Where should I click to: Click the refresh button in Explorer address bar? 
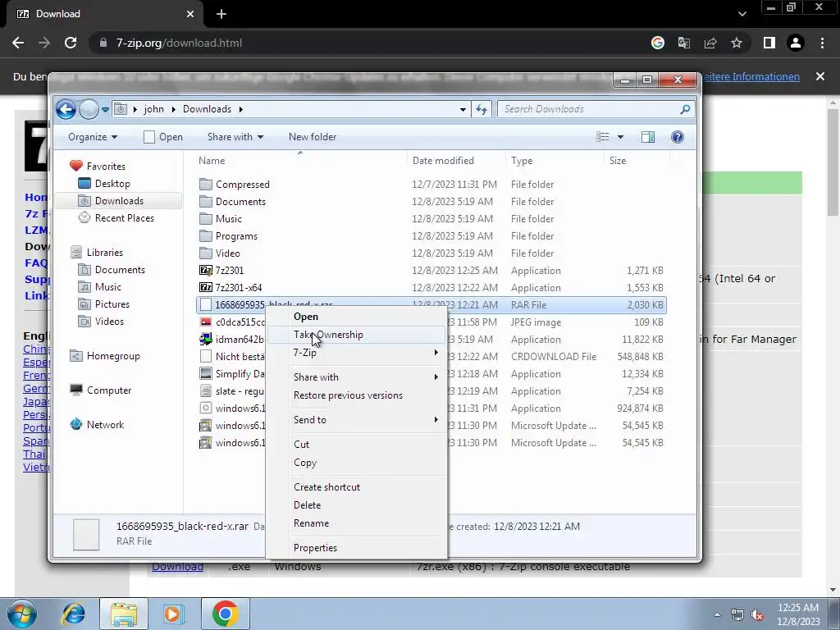tap(481, 109)
